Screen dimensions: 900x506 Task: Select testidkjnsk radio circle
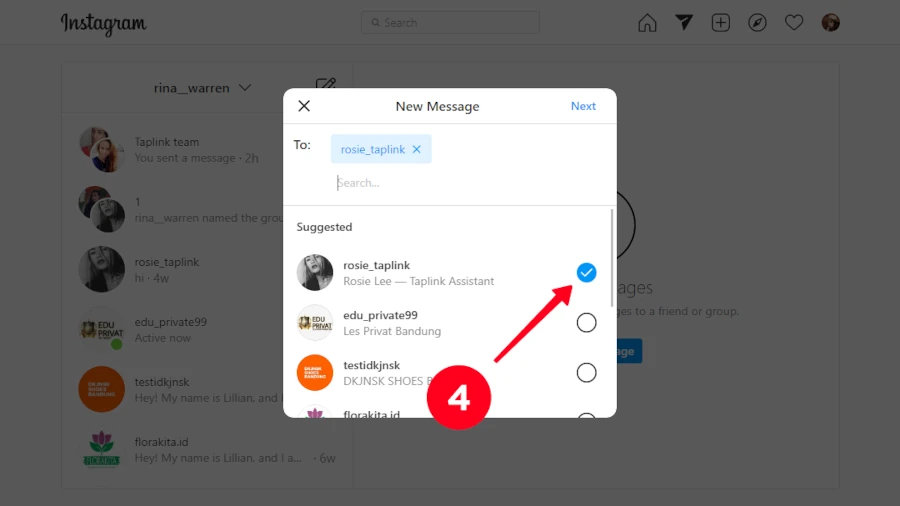pos(586,372)
